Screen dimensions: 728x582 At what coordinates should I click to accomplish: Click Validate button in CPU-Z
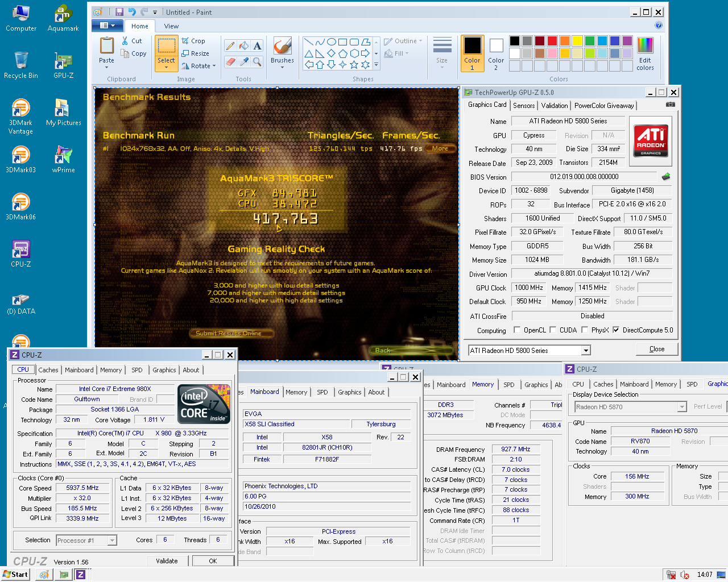pyautogui.click(x=167, y=561)
